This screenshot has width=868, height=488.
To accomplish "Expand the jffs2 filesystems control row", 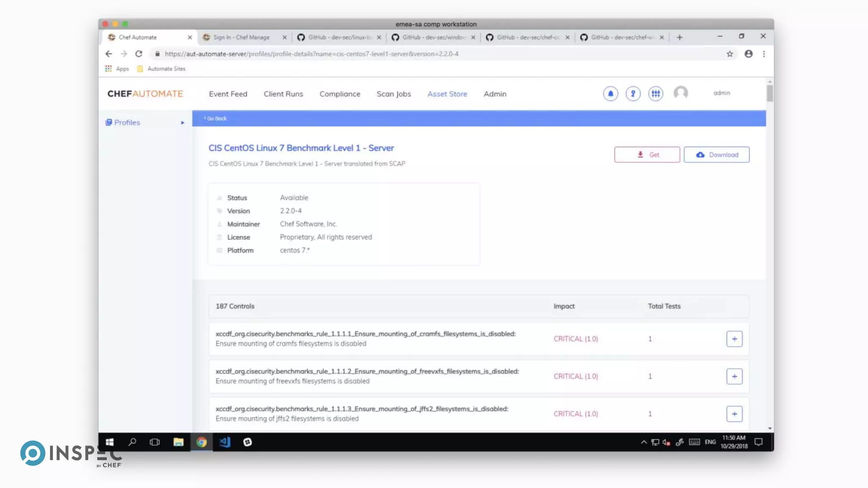I will [x=734, y=414].
